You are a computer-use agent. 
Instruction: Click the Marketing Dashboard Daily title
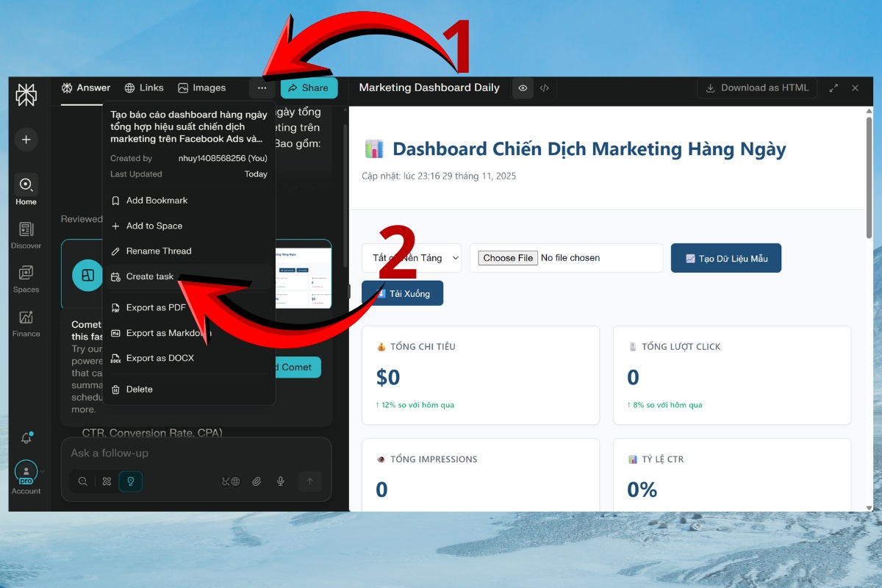tap(429, 87)
